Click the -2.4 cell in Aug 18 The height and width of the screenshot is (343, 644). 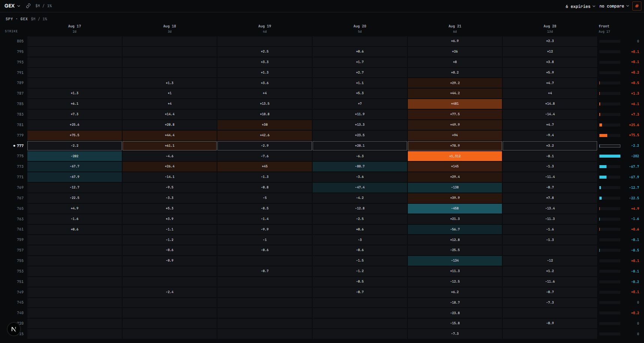(169, 292)
